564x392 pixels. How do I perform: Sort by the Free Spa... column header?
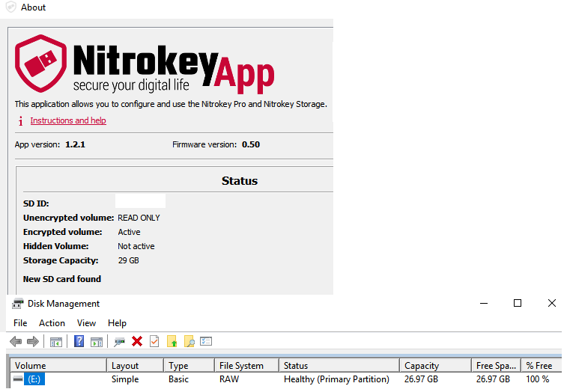497,365
